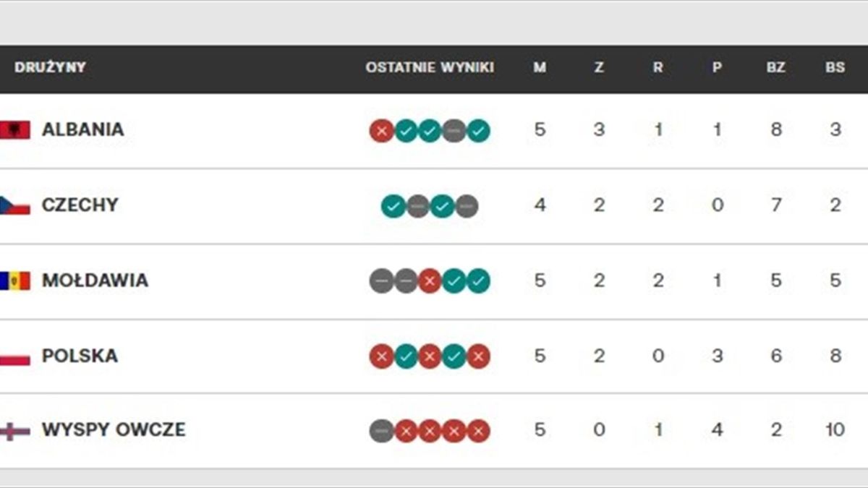This screenshot has height=488, width=868.
Task: Click Polska's last red loss icon
Action: tap(478, 356)
